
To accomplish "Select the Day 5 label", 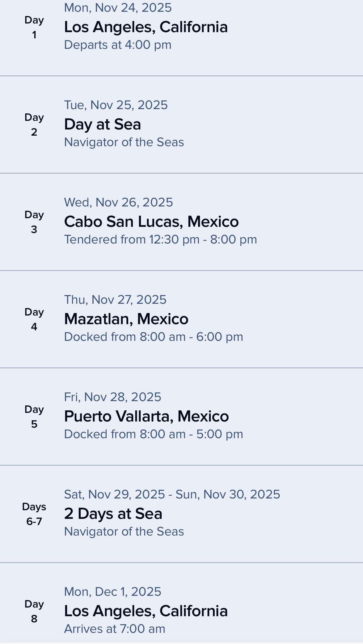I will click(x=34, y=417).
